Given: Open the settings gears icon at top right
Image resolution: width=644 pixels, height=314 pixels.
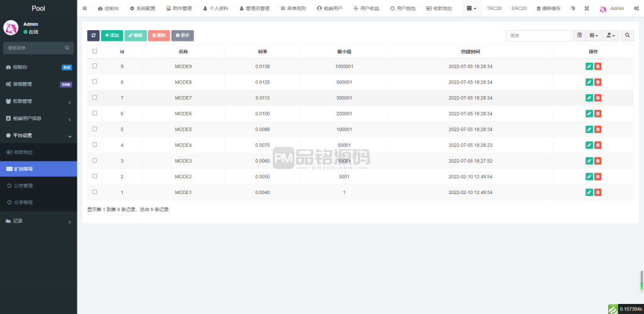Looking at the screenshot, I should point(636,9).
